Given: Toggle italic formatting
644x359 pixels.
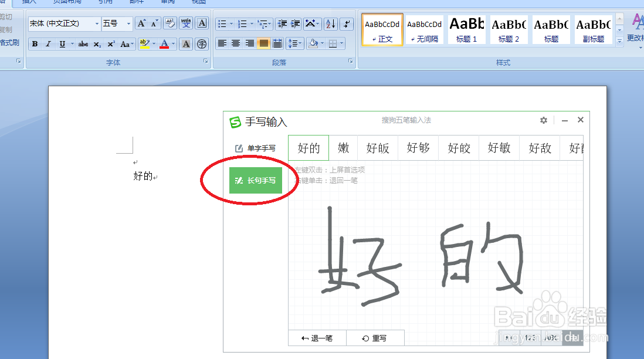Looking at the screenshot, I should [48, 43].
